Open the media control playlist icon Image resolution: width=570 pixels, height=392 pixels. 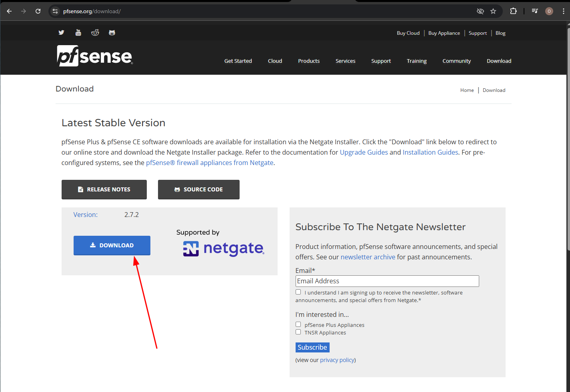coord(535,11)
